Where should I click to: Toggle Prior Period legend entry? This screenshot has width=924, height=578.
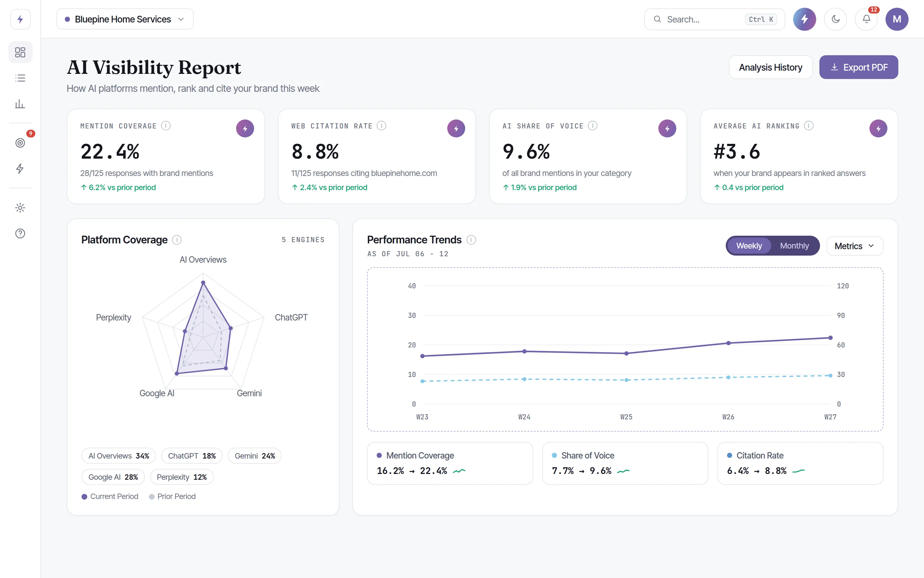[x=172, y=496]
